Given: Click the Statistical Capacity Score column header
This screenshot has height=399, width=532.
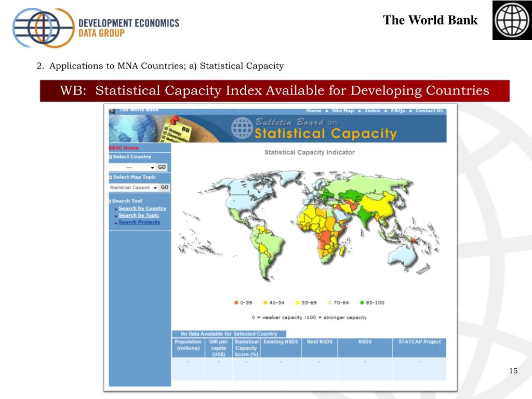Looking at the screenshot, I should click(246, 348).
